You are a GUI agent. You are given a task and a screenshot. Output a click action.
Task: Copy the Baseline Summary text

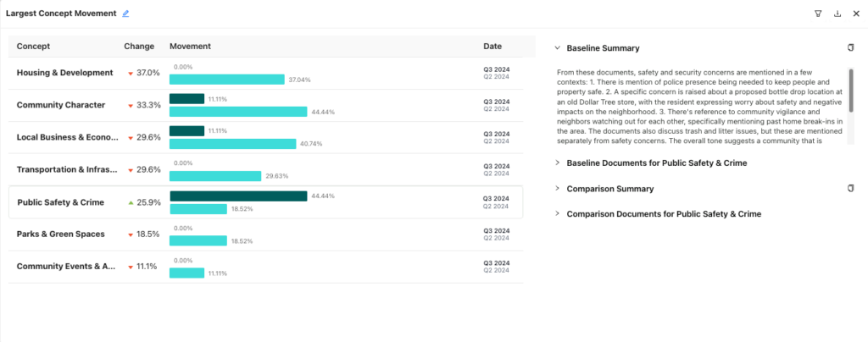(850, 48)
